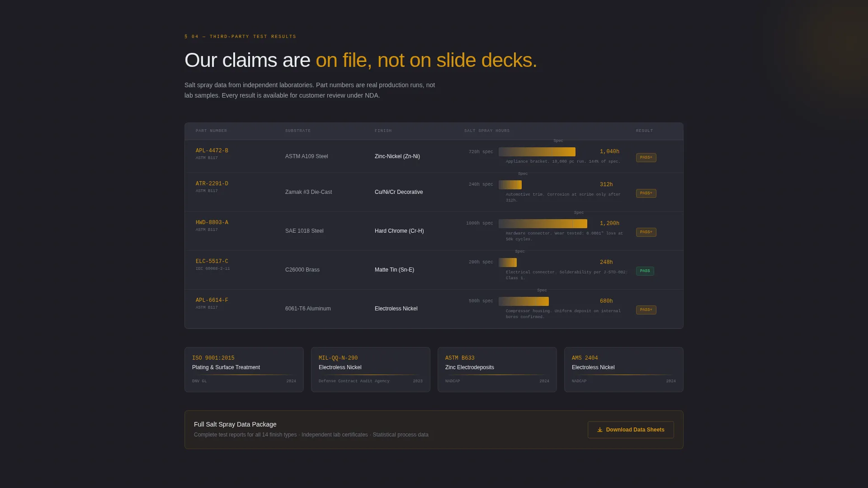Viewport: 868px width, 488px height.
Task: Click the 312h result value
Action: (x=606, y=185)
